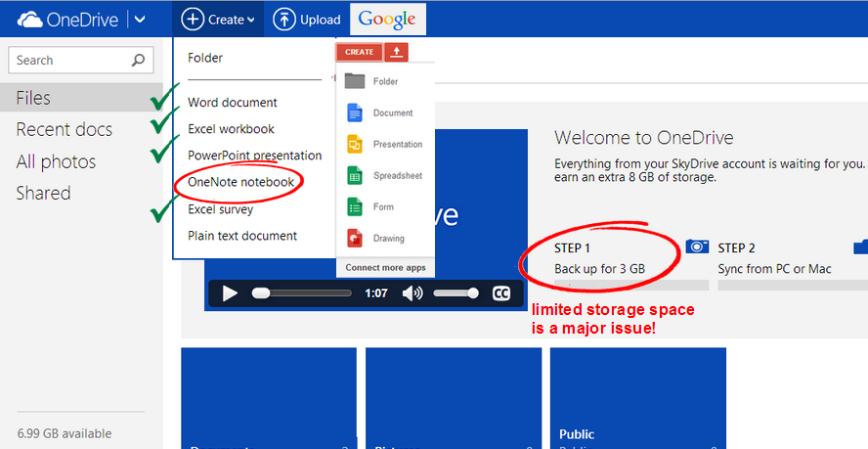This screenshot has height=449, width=868.
Task: Click the plus circle icon in Create
Action: point(193,20)
